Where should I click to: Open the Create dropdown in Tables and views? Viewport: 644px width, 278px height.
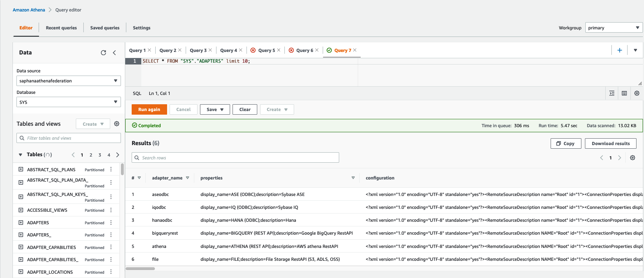pyautogui.click(x=93, y=124)
